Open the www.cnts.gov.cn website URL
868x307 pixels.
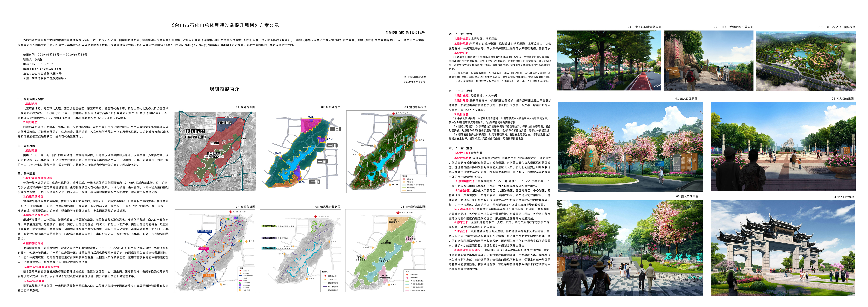point(198,45)
